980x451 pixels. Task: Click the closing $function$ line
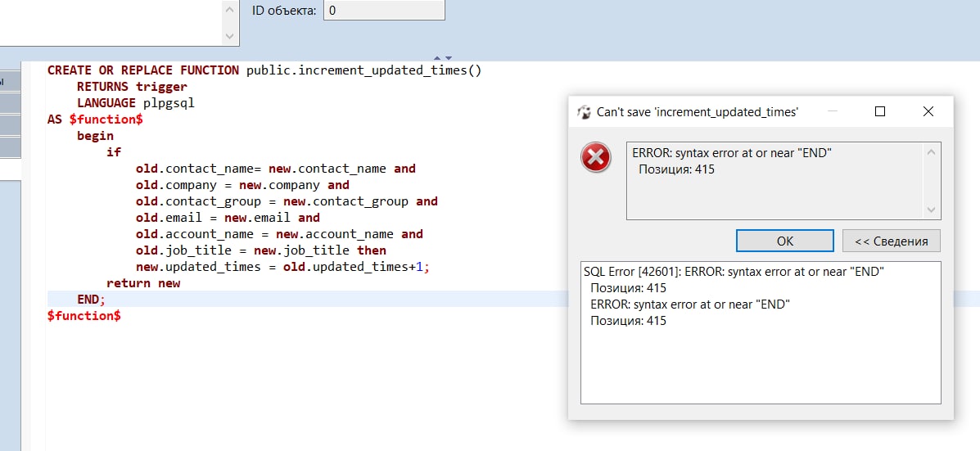84,315
